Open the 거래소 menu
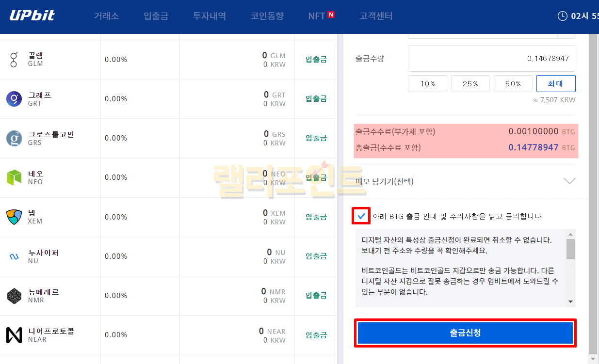 pos(106,16)
